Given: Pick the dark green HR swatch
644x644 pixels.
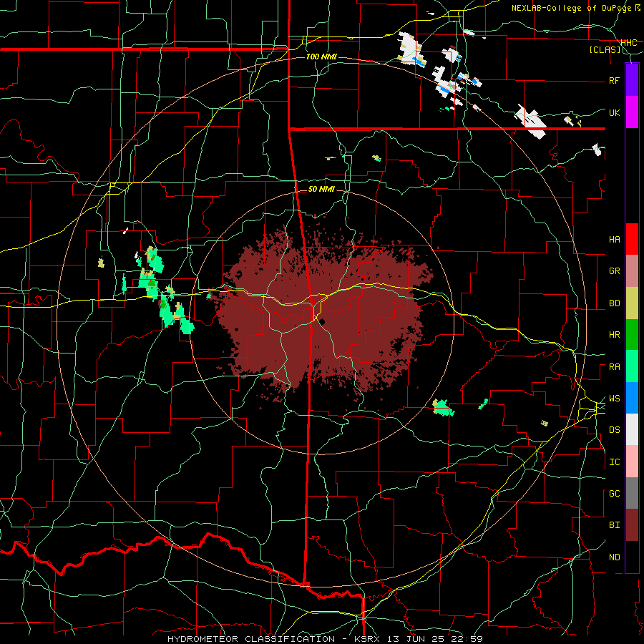Looking at the screenshot, I should [632, 335].
